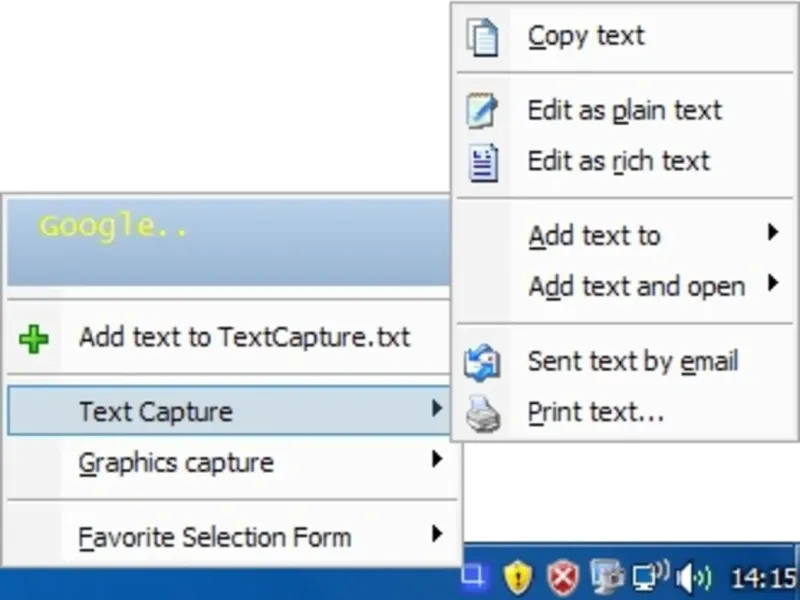
Task: Choose Add text to TextCapture.txt
Action: 244,337
